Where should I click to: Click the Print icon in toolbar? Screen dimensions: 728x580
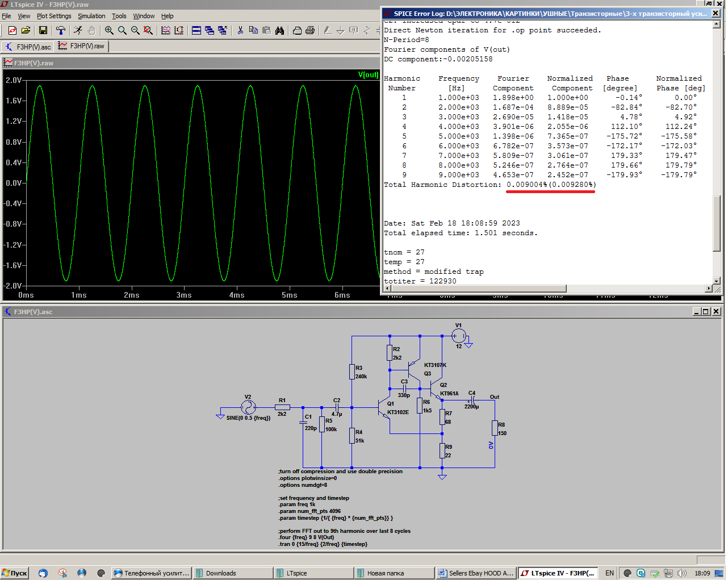tap(310, 31)
